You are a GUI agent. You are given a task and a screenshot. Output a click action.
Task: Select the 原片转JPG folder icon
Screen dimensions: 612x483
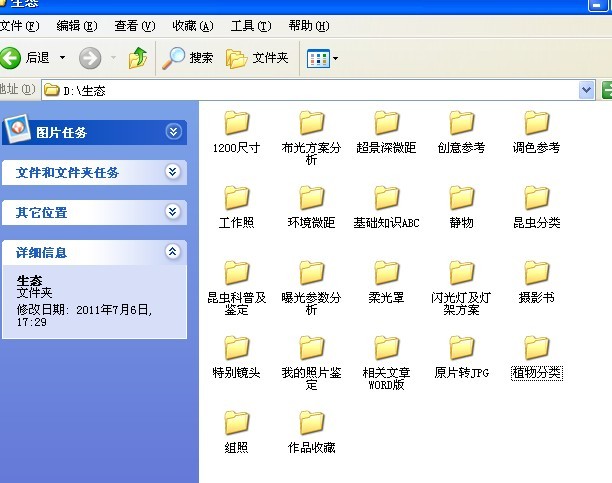[461, 348]
